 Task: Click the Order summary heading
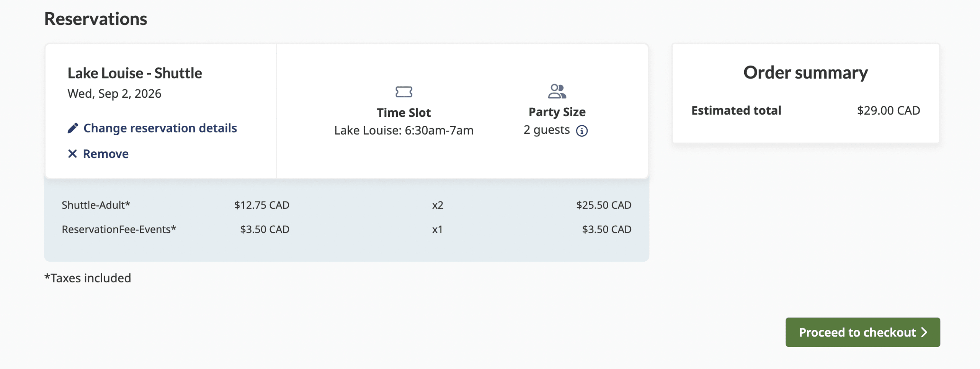805,72
